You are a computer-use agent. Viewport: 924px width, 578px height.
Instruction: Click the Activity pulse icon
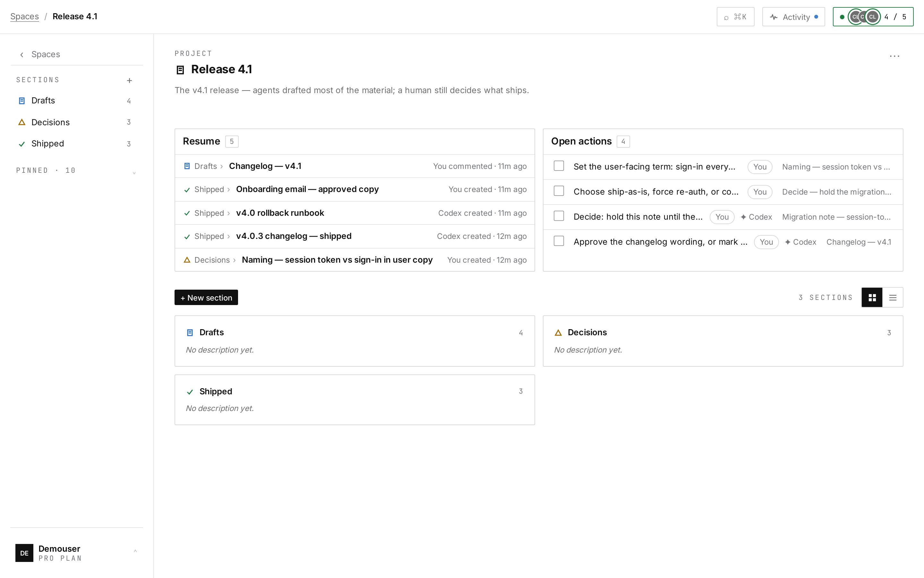click(774, 17)
